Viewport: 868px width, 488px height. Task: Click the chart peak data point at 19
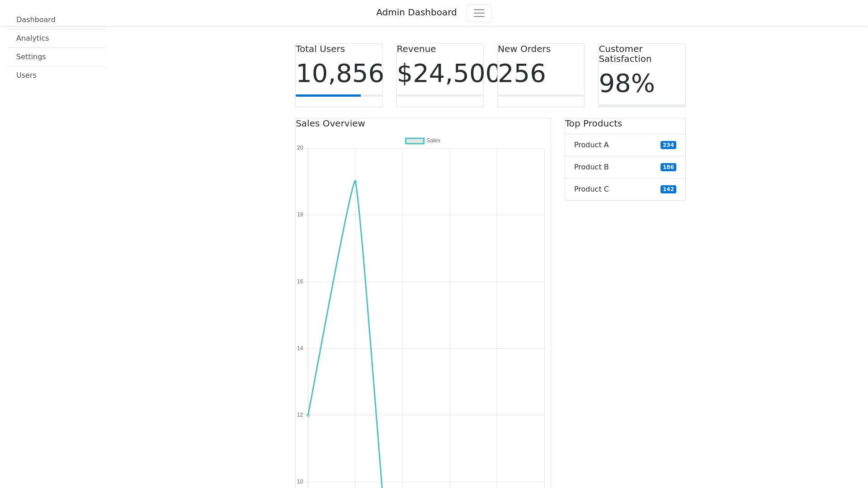[x=355, y=182]
